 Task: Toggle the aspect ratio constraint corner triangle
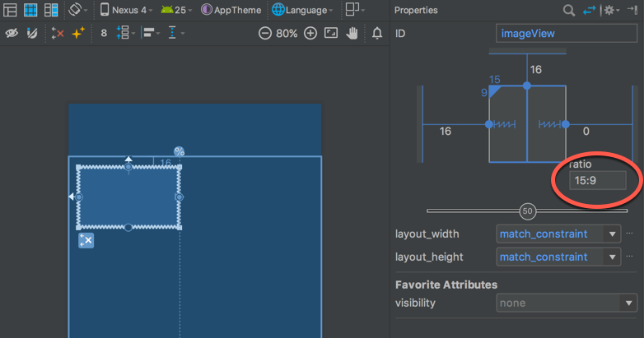tap(494, 91)
